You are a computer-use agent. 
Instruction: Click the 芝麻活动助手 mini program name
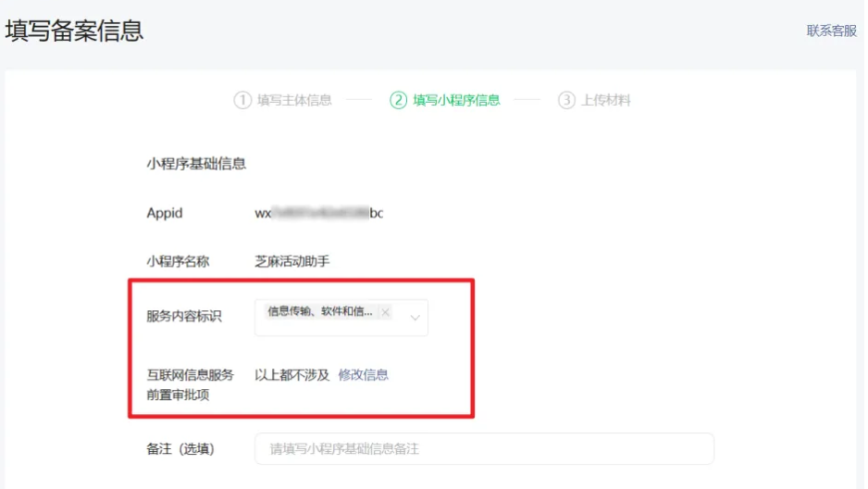(x=292, y=261)
